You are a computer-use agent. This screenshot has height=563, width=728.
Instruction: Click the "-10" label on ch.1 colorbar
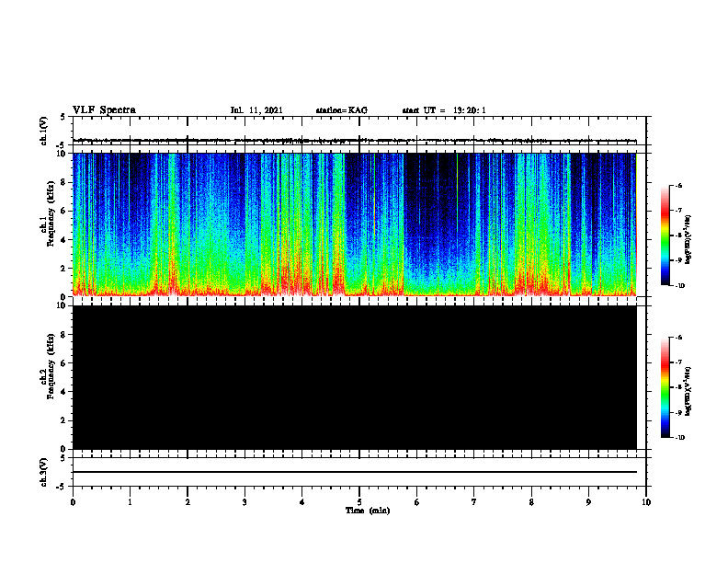pyautogui.click(x=679, y=286)
